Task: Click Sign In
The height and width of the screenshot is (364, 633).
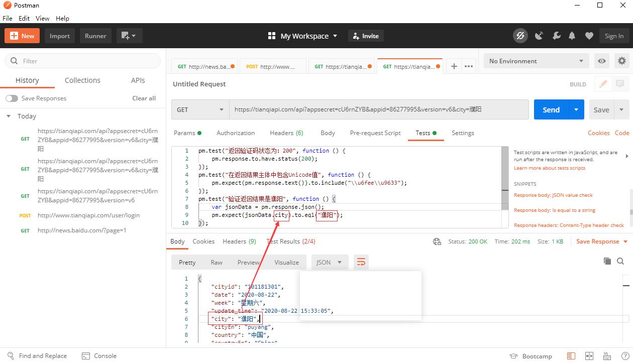Action: (x=614, y=36)
